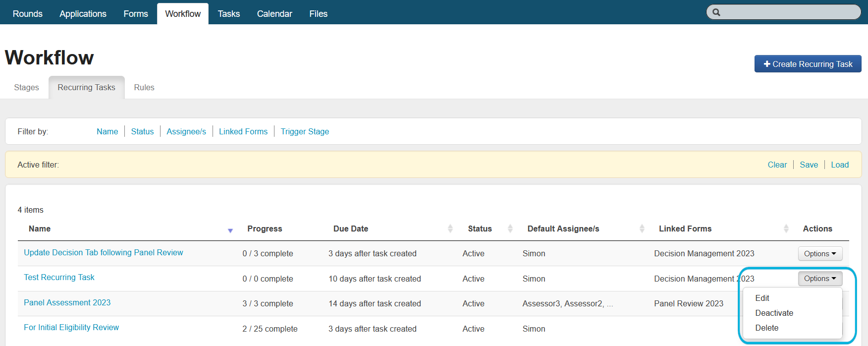Screen dimensions: 868x346
Task: Open Options dropdown for Update Decision Tab
Action: click(819, 254)
